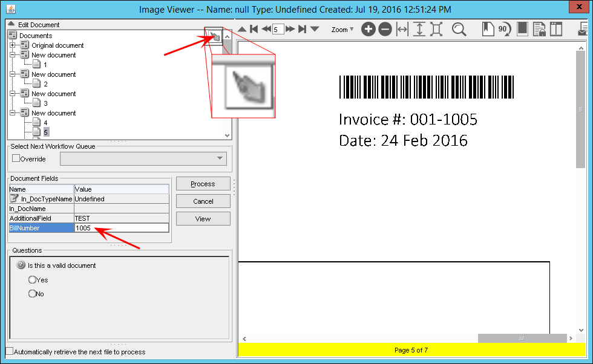
Task: Zoom out with the minus icon
Action: point(385,29)
